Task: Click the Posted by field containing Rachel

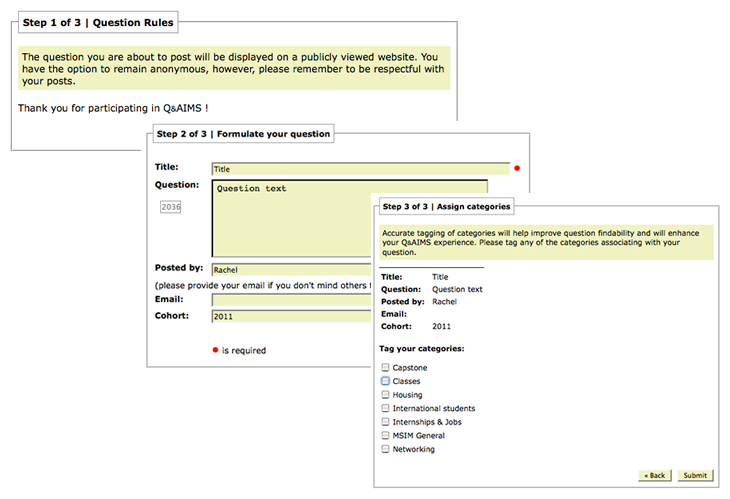Action: coord(291,270)
